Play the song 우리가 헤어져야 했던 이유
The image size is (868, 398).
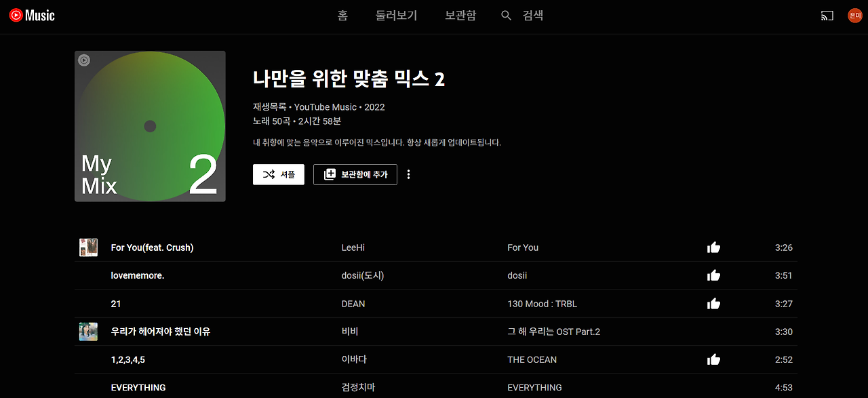(x=161, y=332)
